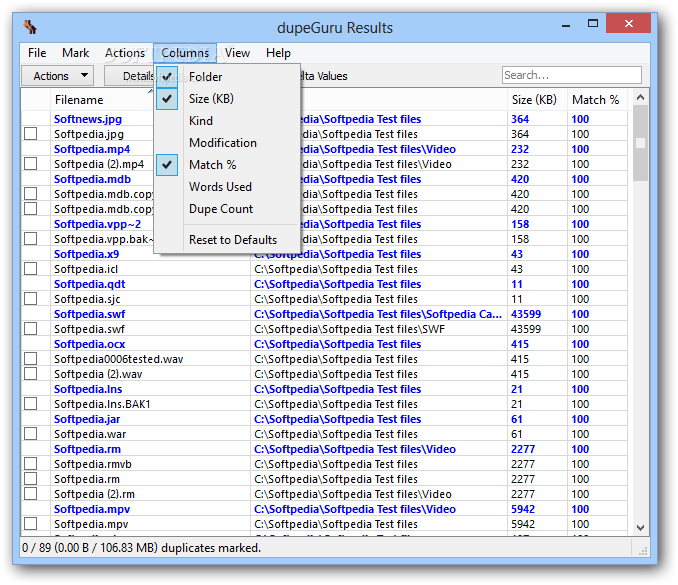Viewport: 678px width, 585px height.
Task: Select the Softpedia.qdt filename
Action: click(90, 284)
